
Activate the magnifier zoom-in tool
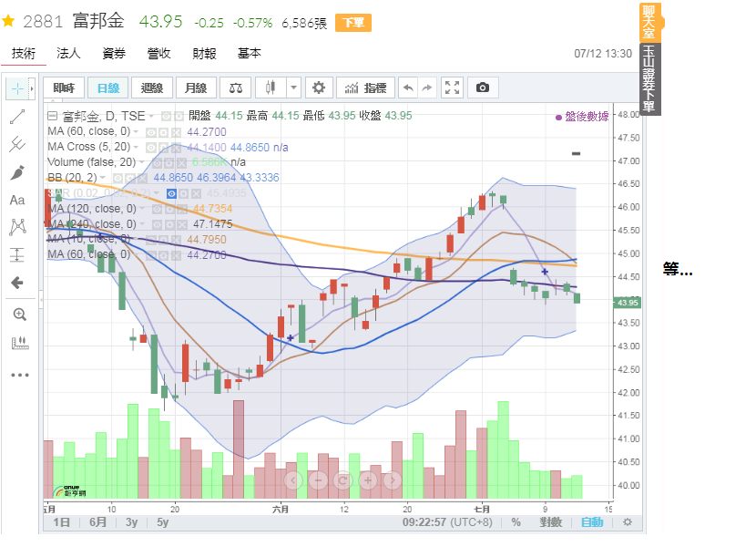[x=19, y=315]
